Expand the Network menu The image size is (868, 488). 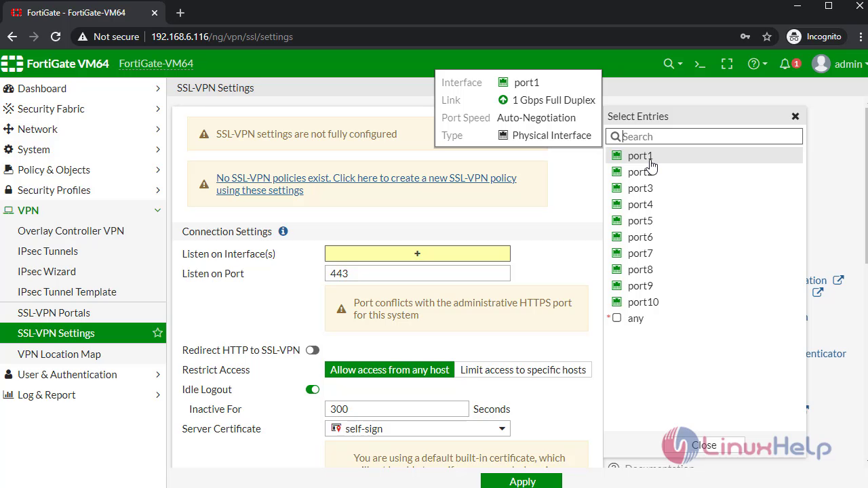83,129
